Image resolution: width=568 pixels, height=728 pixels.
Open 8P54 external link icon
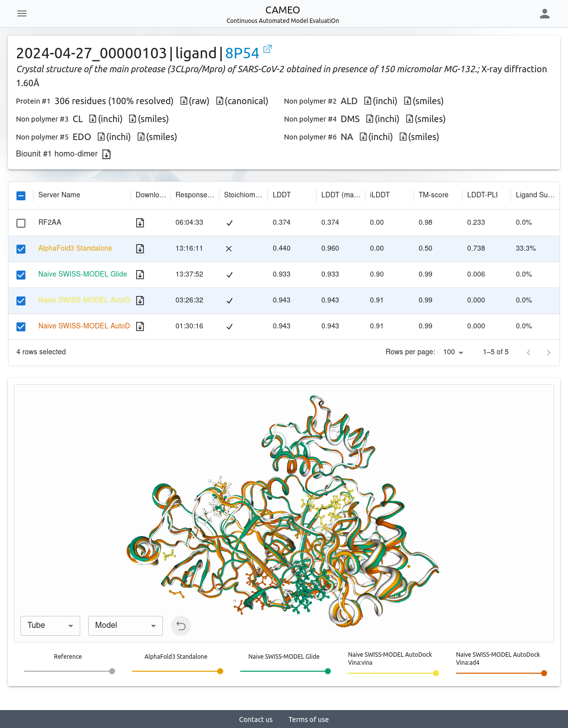268,49
